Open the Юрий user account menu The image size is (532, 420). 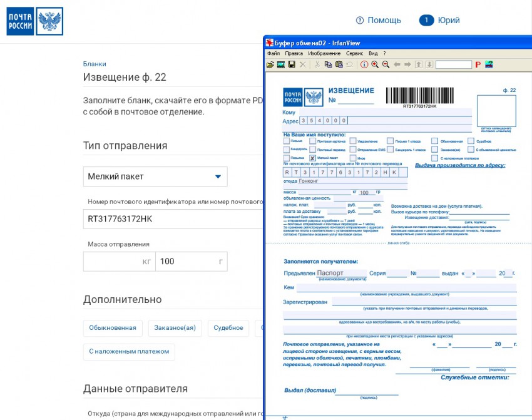(x=439, y=20)
